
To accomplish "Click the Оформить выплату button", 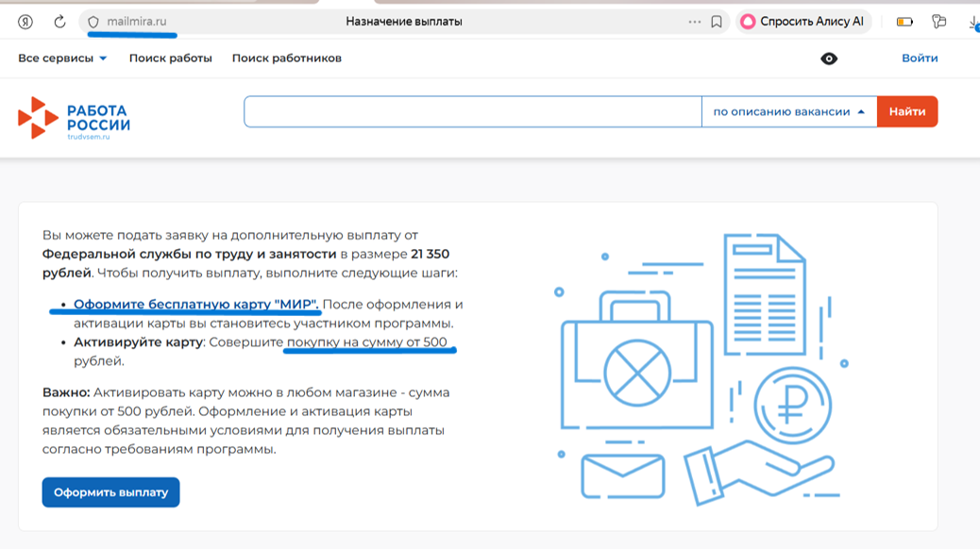I will click(110, 492).
